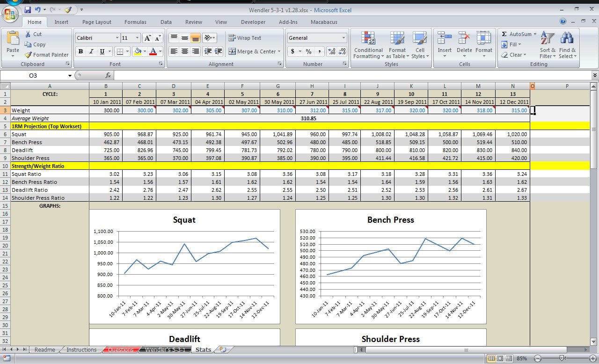Click the Insert cells icon
Screen dimensions: 599x364
pos(445,39)
